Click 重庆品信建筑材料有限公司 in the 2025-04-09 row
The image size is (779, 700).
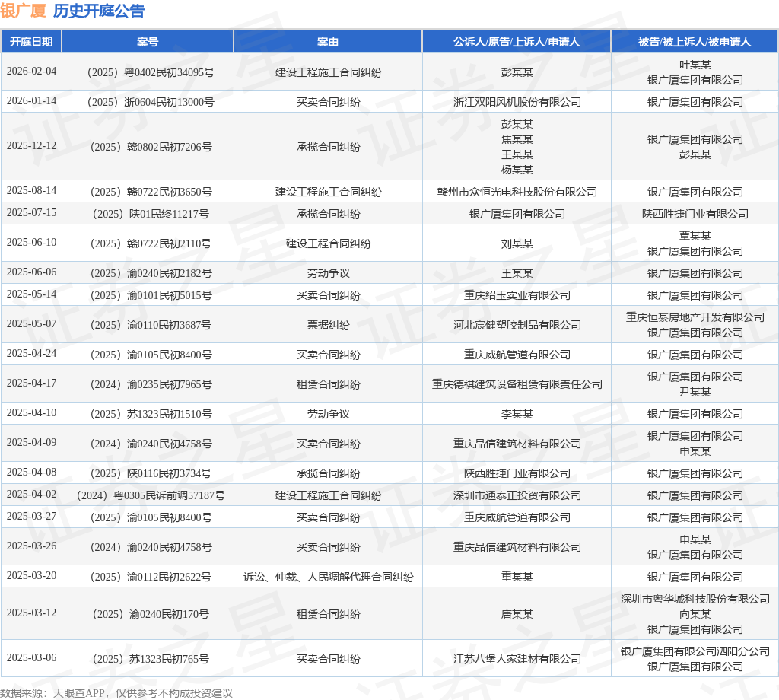pos(517,444)
